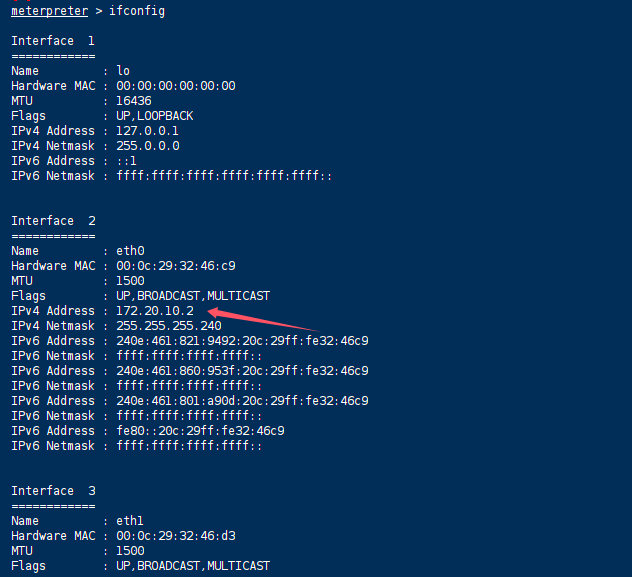The height and width of the screenshot is (577, 632).
Task: Click the Interface 3 heading
Action: [x=52, y=491]
